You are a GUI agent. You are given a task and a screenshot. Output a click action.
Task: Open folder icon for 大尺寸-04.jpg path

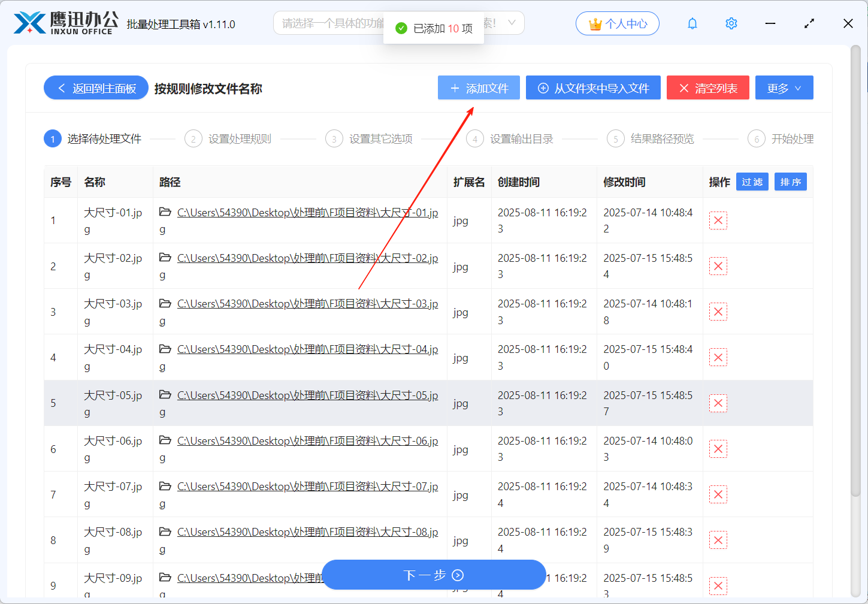(x=165, y=349)
